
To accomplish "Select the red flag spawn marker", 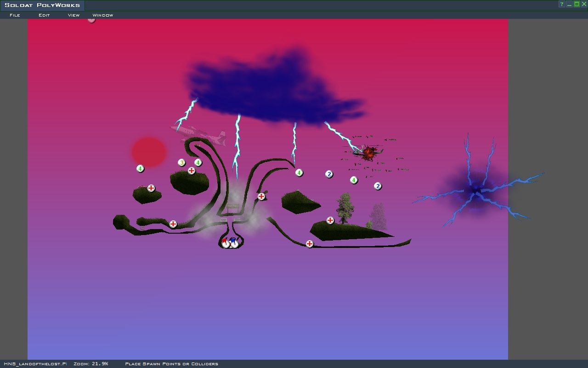I will pos(225,243).
